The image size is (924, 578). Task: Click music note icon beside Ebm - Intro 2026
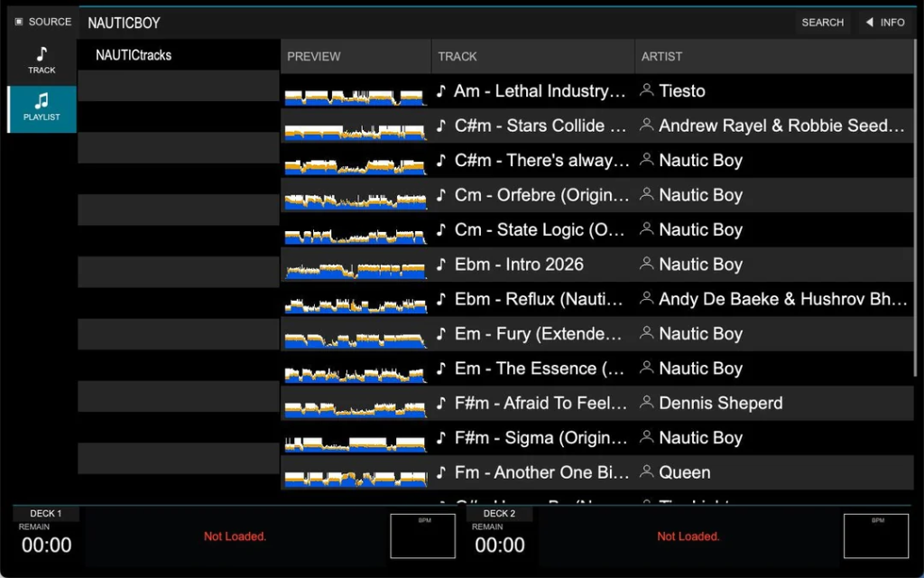pyautogui.click(x=441, y=265)
